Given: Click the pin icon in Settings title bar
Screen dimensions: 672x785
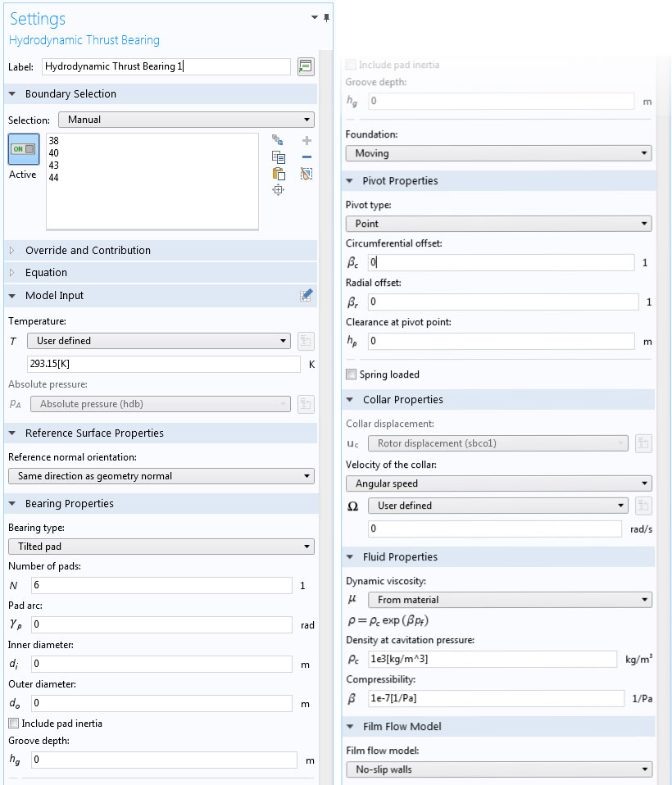Looking at the screenshot, I should pos(326,18).
